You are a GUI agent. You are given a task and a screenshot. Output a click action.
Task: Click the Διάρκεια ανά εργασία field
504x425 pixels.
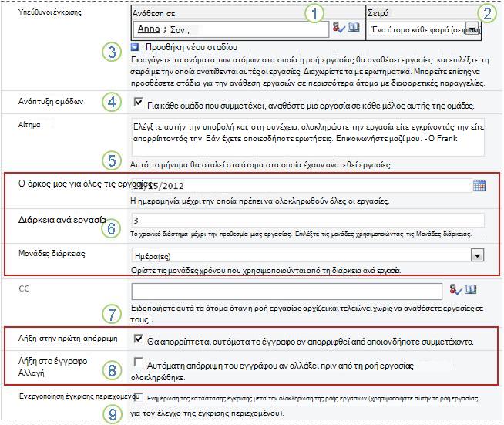[x=308, y=221]
